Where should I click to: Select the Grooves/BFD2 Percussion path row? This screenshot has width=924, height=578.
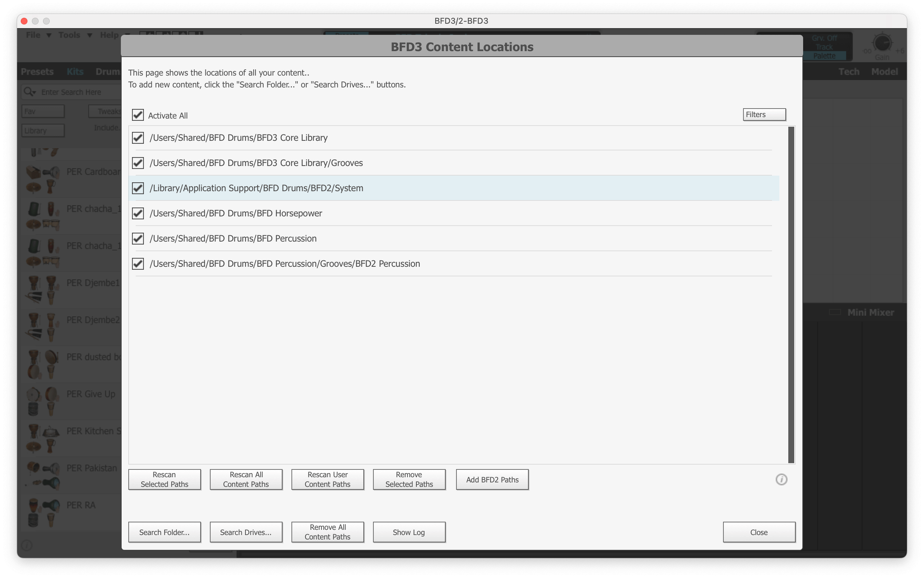(453, 264)
